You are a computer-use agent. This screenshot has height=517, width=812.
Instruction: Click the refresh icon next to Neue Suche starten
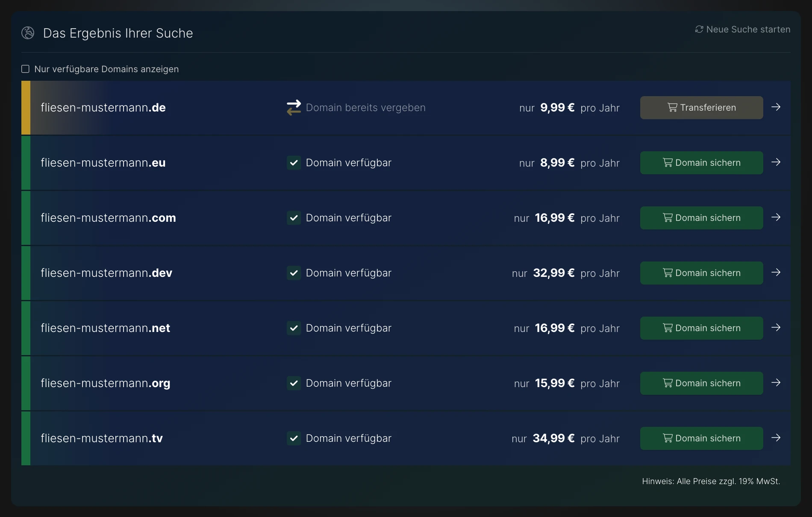[699, 29]
